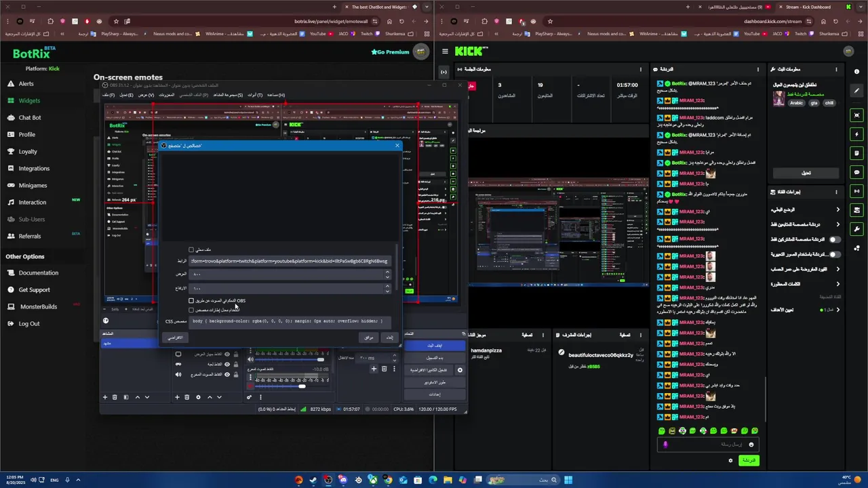
Task: Open OBS Edit menu
Action: click(126, 95)
